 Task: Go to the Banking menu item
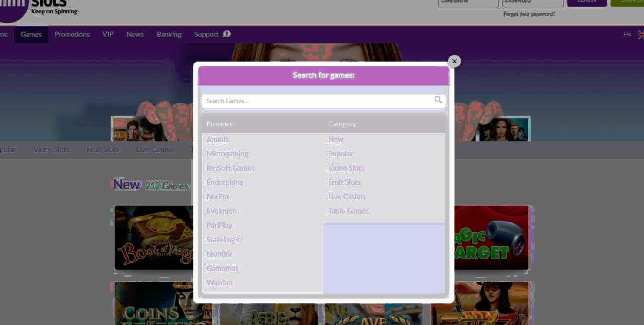[x=169, y=35]
